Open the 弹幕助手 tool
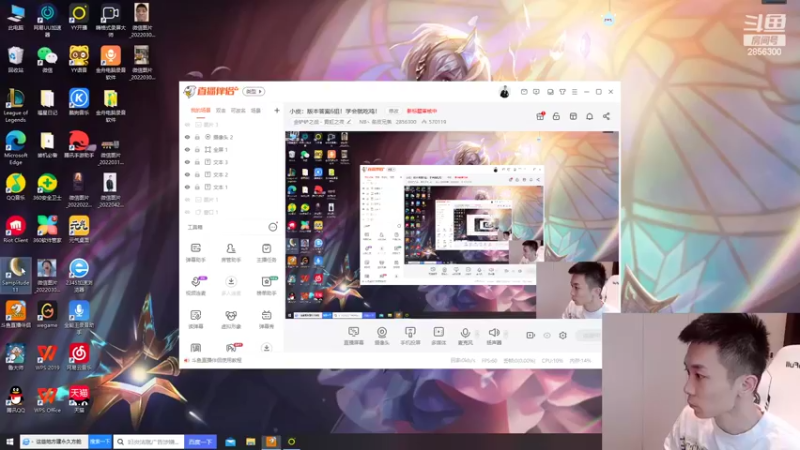Screen dimensions: 800x450 (196, 253)
